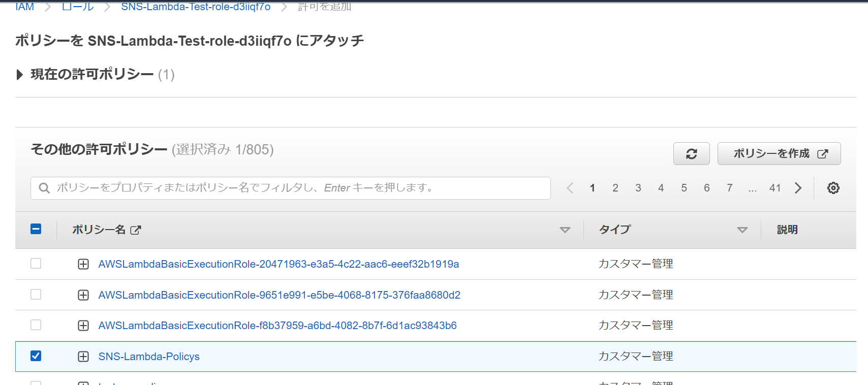Click external link icon beside ポリシー名 header
868x385 pixels.
point(135,230)
